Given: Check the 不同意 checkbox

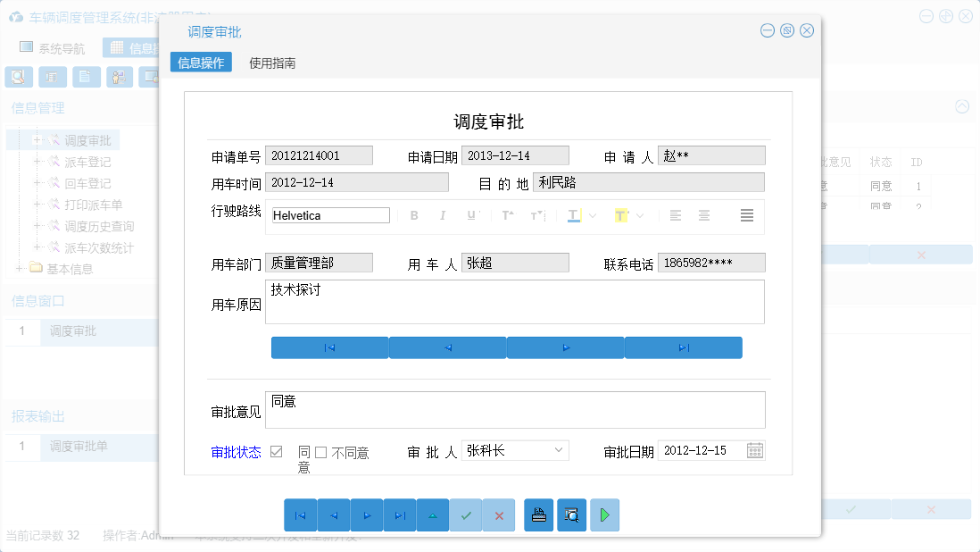Looking at the screenshot, I should point(320,451).
